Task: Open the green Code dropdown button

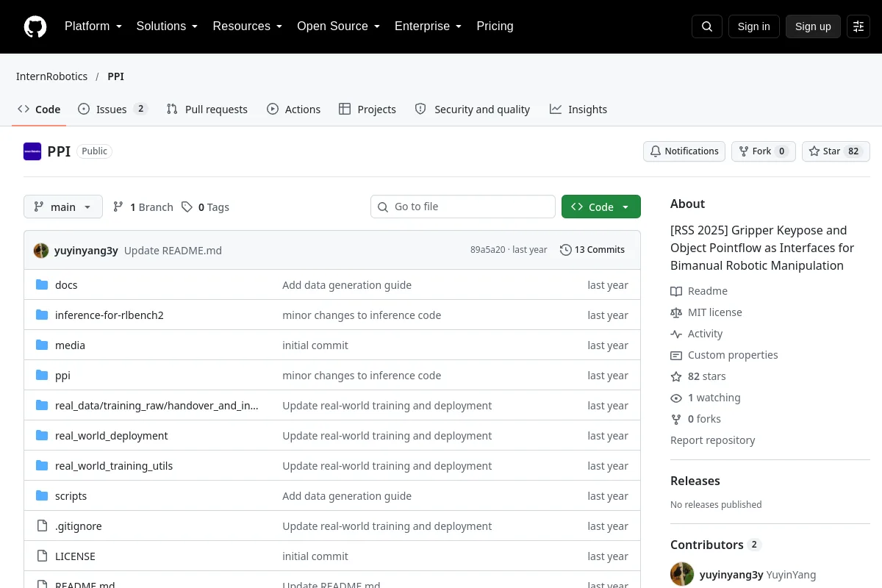Action: pyautogui.click(x=601, y=207)
